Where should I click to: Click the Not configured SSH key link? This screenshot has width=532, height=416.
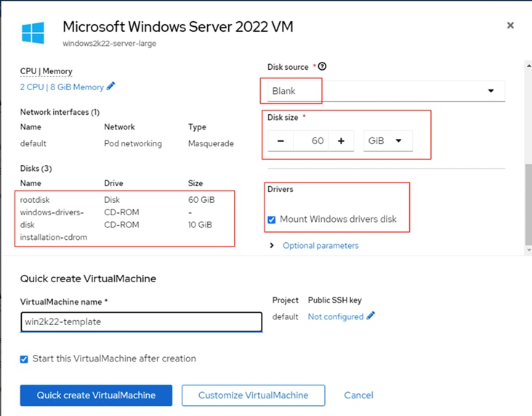[x=335, y=317]
